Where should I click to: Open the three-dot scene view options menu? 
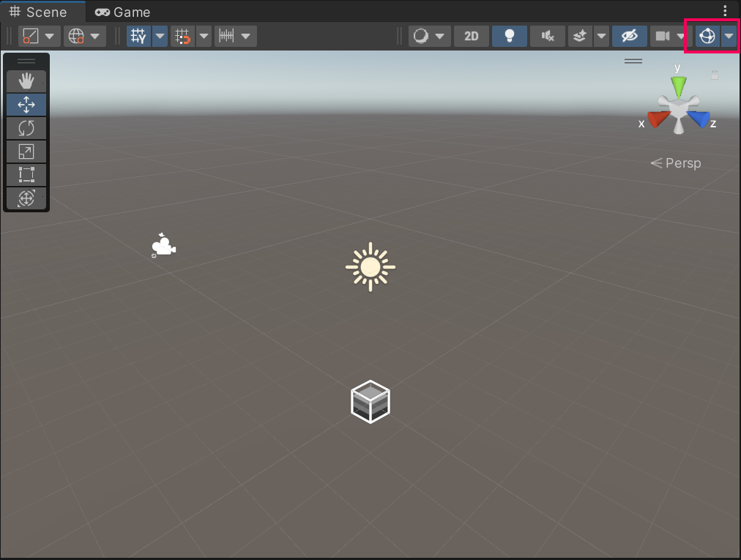(725, 11)
